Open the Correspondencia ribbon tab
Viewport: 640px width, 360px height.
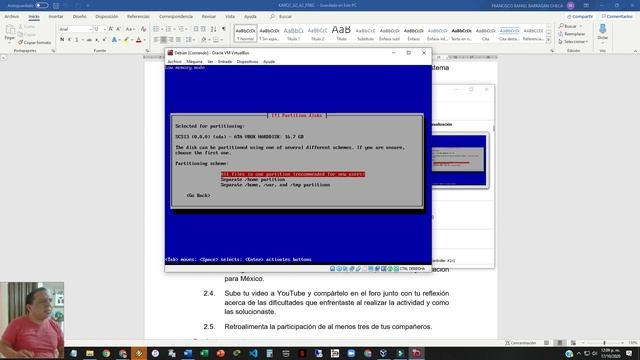click(176, 17)
